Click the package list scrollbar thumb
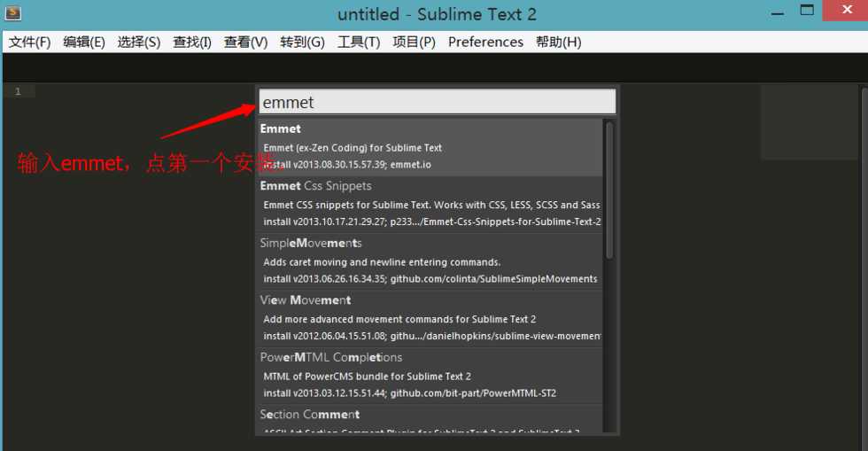Viewport: 868px width, 451px height. (x=609, y=190)
